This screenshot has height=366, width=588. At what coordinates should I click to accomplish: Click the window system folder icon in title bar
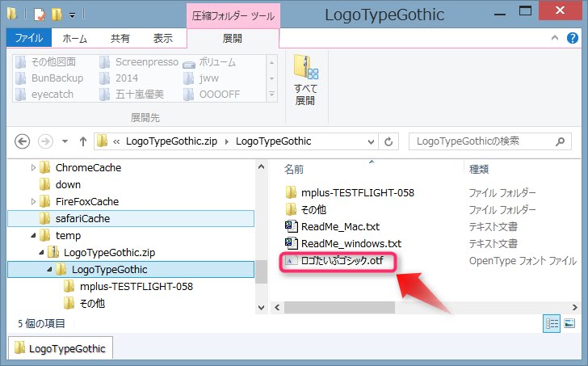pyautogui.click(x=12, y=15)
